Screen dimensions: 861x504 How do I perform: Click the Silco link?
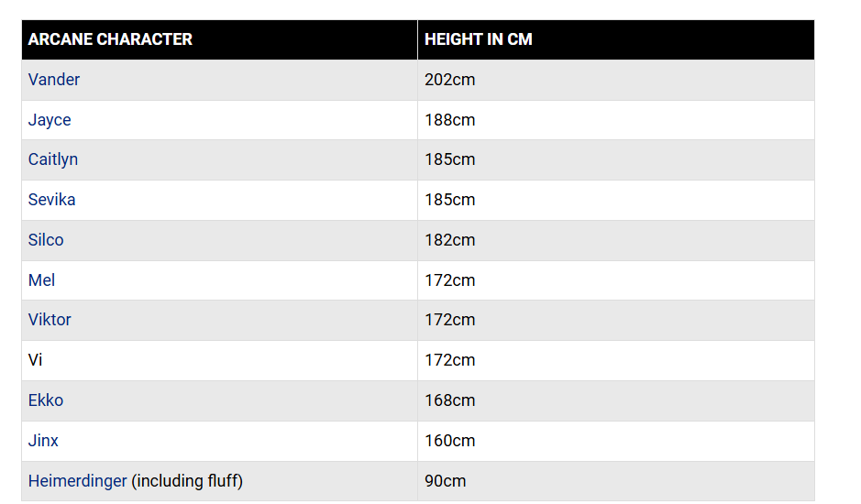click(46, 240)
